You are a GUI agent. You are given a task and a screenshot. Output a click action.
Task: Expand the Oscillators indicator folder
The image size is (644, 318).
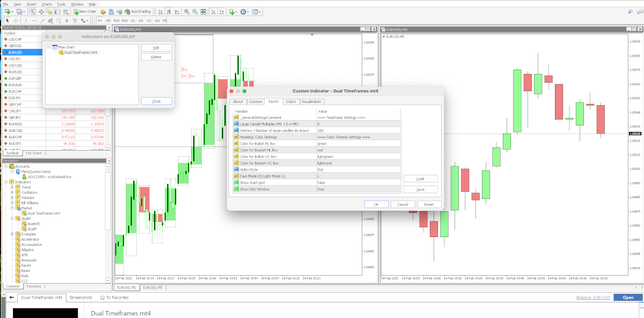pyautogui.click(x=12, y=192)
